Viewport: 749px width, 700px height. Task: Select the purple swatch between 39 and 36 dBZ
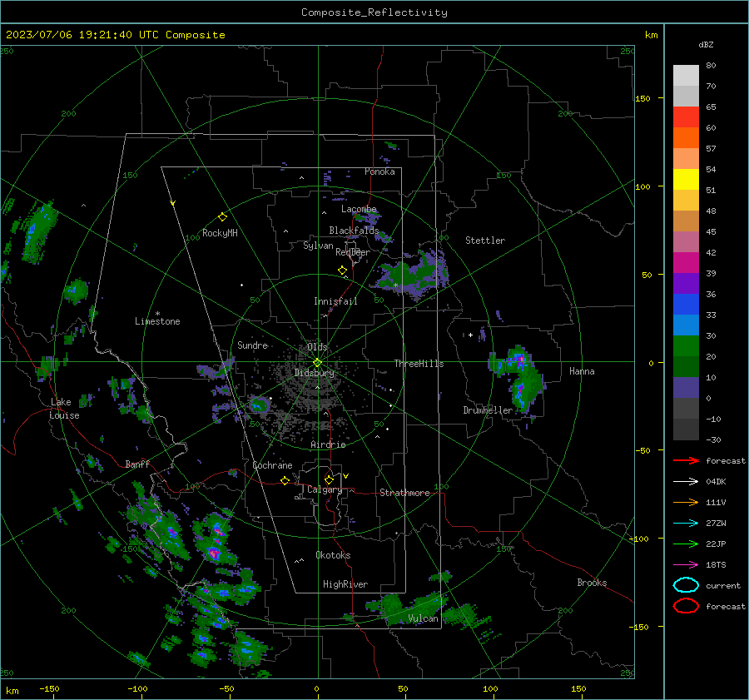[x=686, y=284]
